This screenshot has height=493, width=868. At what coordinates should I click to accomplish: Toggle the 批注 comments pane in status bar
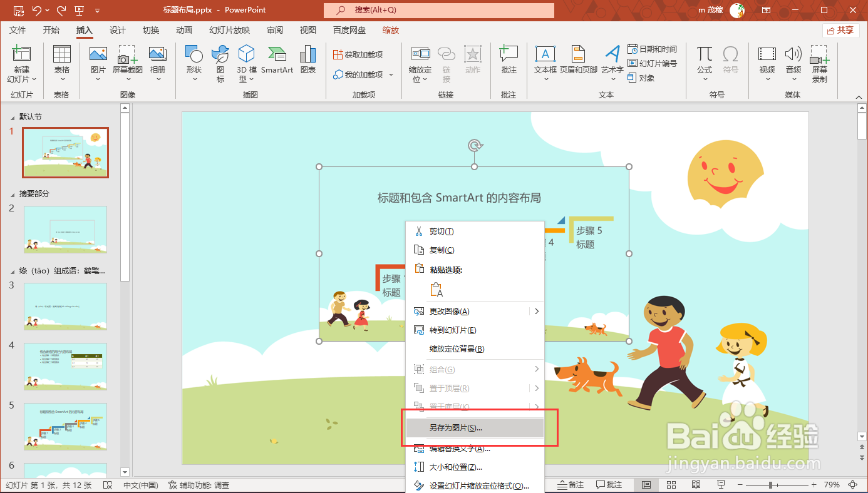point(609,485)
